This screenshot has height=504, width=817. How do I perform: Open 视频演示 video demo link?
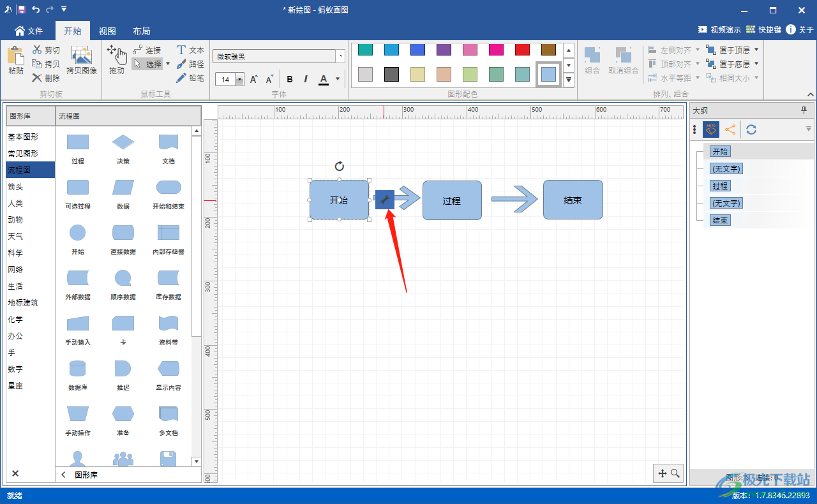pyautogui.click(x=719, y=29)
